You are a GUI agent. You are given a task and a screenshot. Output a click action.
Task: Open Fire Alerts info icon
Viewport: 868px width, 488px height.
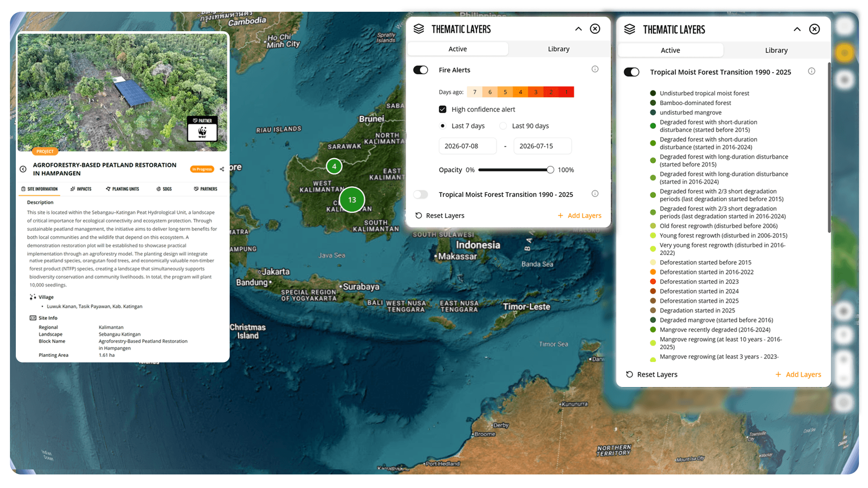pyautogui.click(x=595, y=69)
